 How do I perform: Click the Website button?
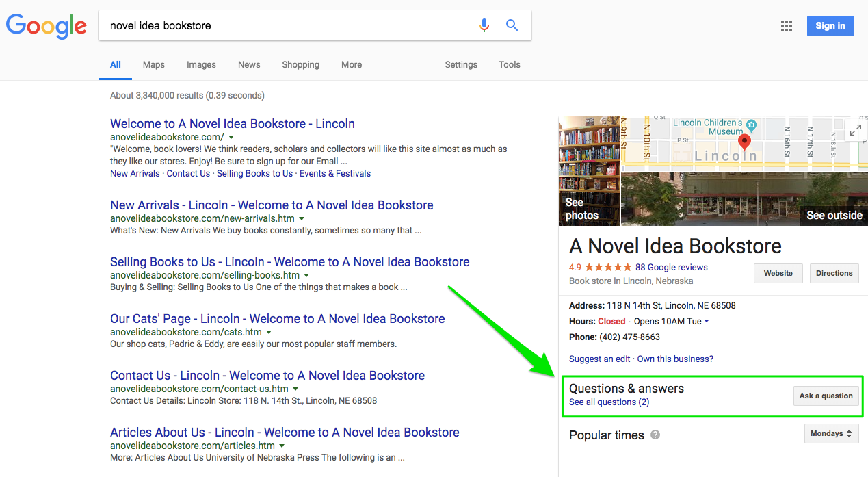[x=778, y=273]
